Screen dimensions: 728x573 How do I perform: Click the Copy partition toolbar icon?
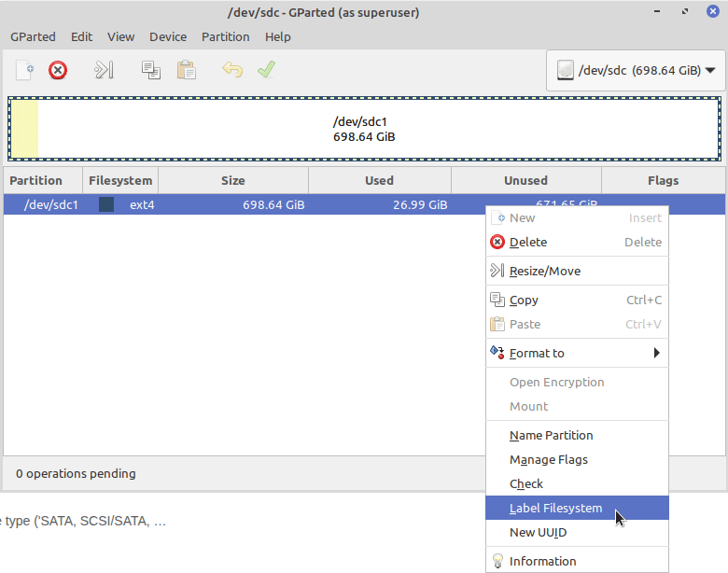150,70
